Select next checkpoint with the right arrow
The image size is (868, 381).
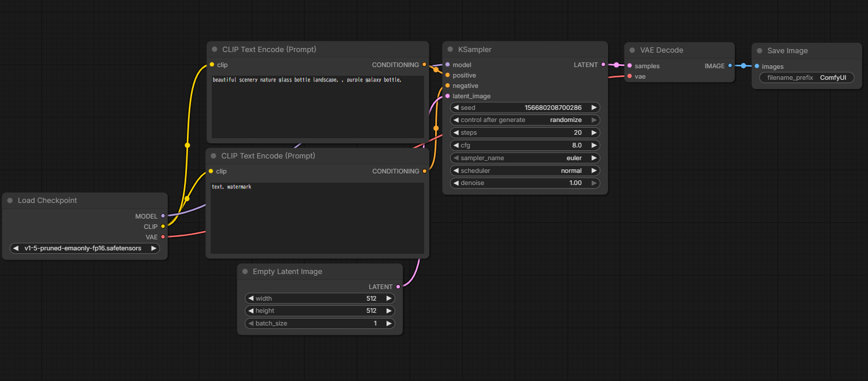coord(153,249)
